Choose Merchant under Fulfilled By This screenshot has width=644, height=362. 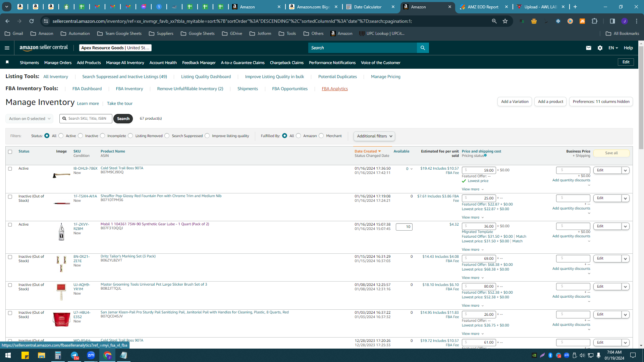pos(321,136)
